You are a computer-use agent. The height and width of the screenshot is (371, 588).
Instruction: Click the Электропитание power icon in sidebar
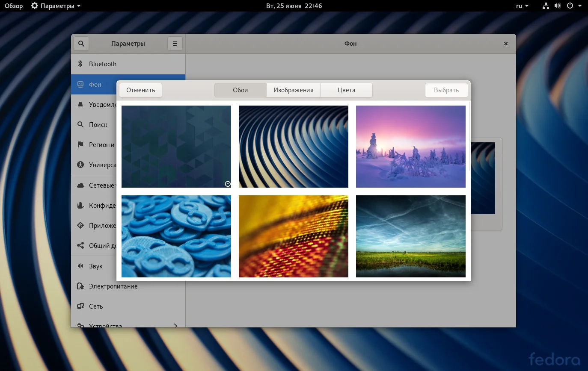[80, 286]
